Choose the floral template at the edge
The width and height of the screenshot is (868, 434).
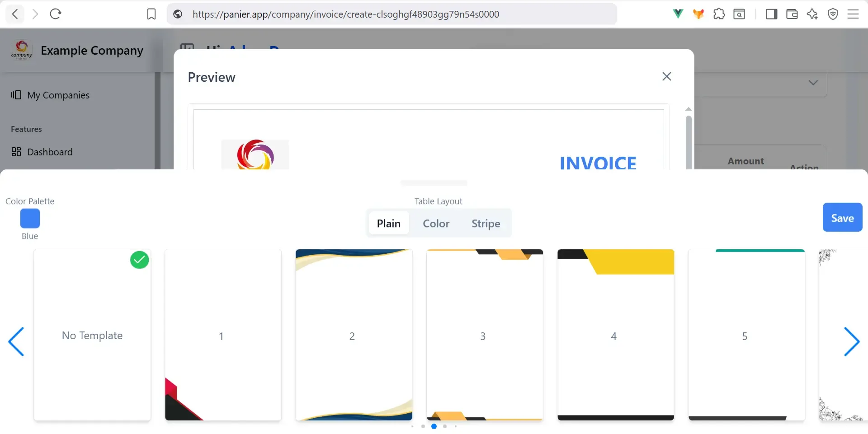(x=844, y=335)
